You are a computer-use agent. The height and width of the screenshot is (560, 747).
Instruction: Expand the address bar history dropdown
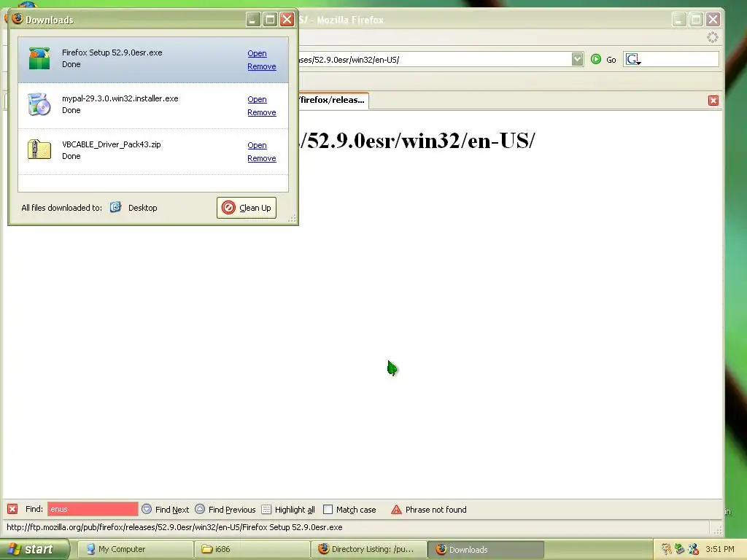(578, 59)
